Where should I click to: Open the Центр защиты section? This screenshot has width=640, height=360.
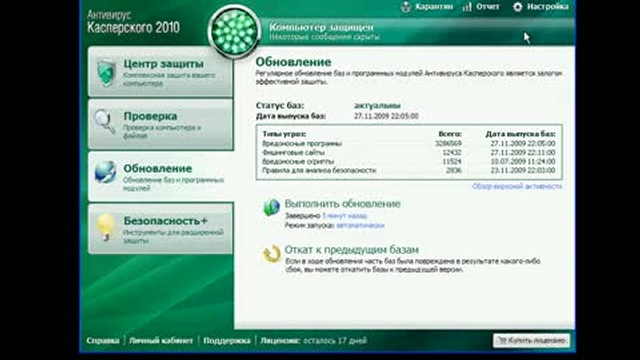tap(160, 72)
